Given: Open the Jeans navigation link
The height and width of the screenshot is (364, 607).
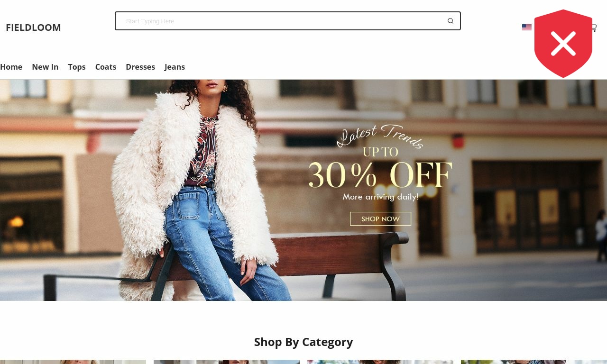Looking at the screenshot, I should pyautogui.click(x=175, y=67).
